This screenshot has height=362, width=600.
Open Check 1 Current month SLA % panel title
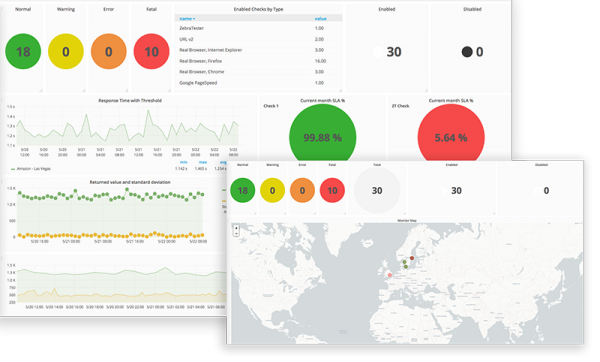pos(323,101)
